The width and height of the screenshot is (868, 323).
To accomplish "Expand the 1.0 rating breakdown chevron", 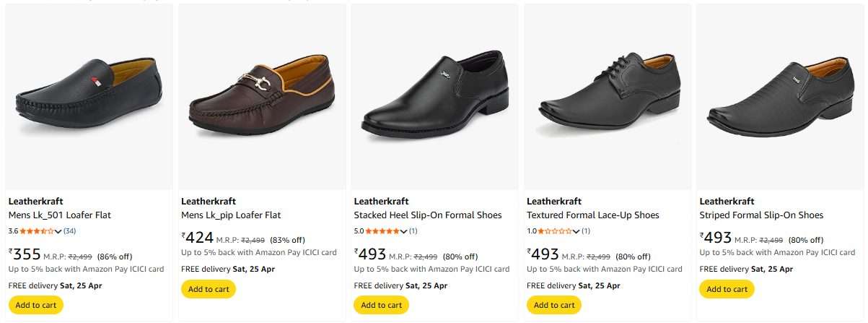I will click(x=577, y=231).
